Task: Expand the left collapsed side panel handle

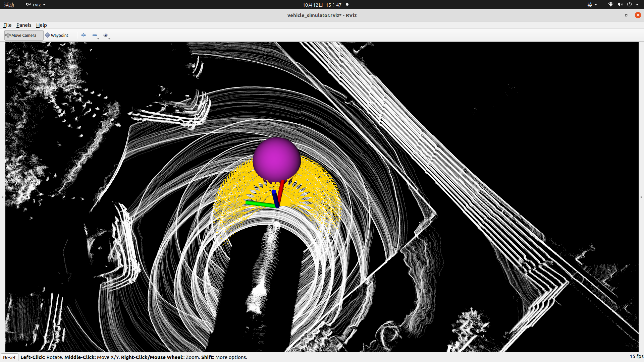Action: coord(3,197)
